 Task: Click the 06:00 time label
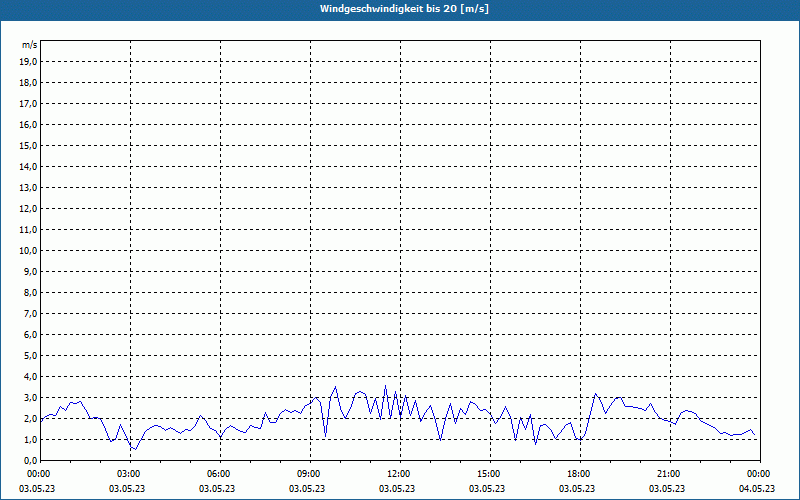coord(220,474)
